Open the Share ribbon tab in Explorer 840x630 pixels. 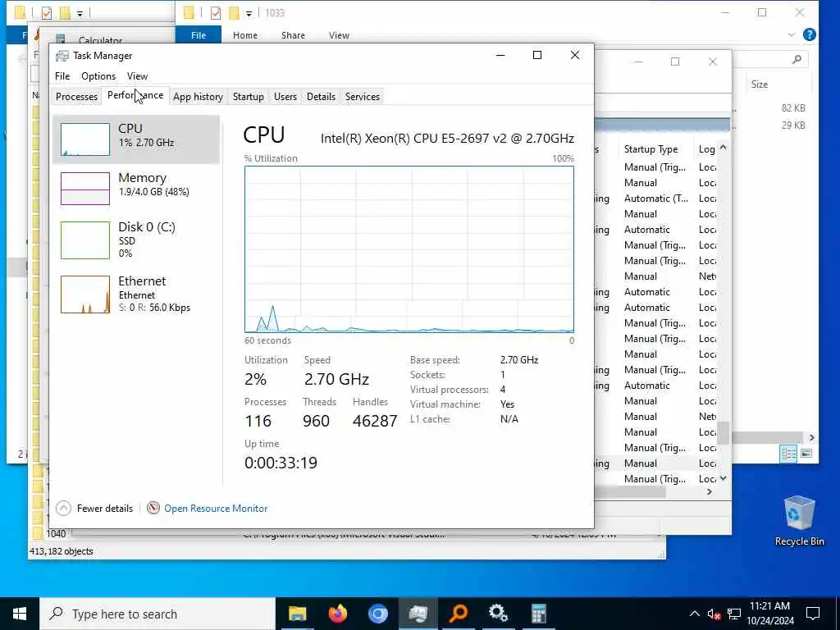[293, 35]
